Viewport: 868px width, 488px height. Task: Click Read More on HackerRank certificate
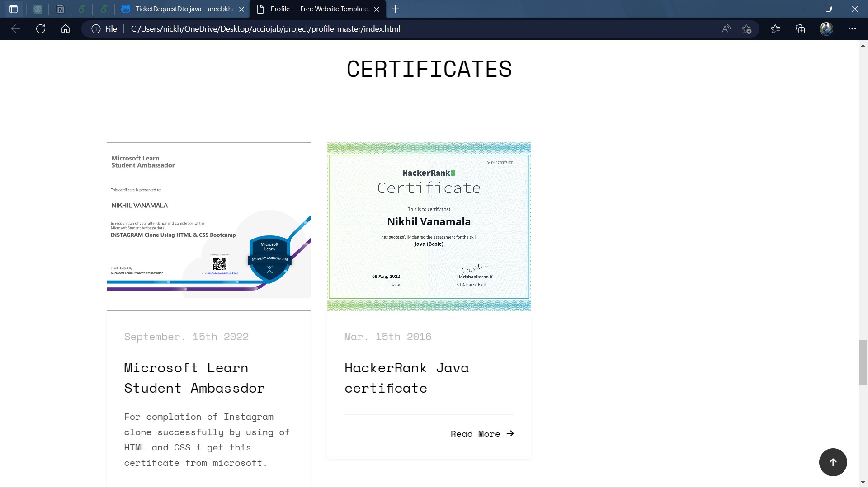[482, 433]
